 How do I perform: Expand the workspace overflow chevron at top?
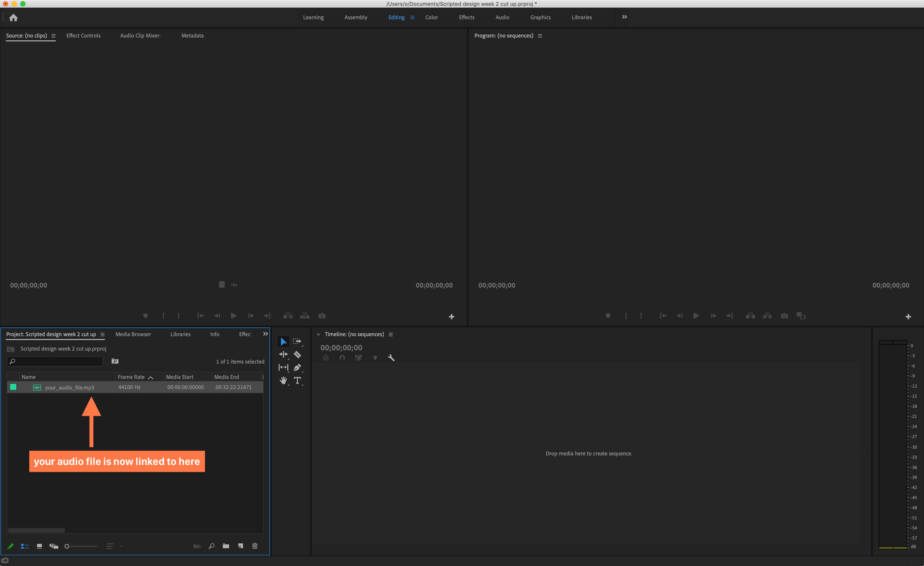(624, 17)
